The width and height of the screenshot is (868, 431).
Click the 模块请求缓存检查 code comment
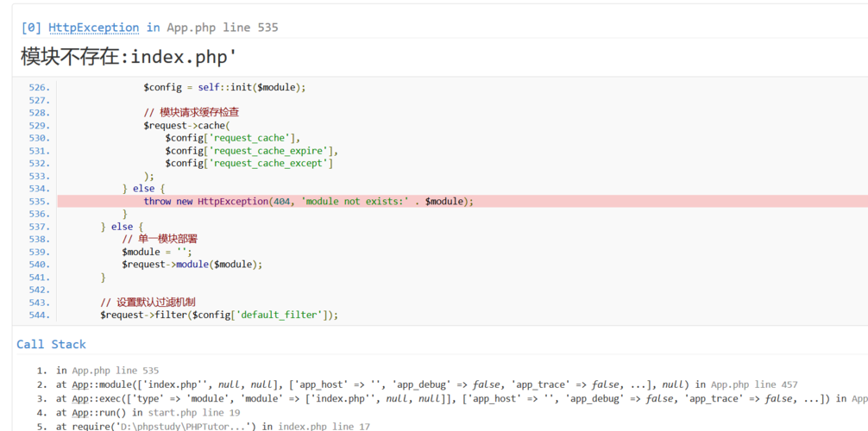192,112
